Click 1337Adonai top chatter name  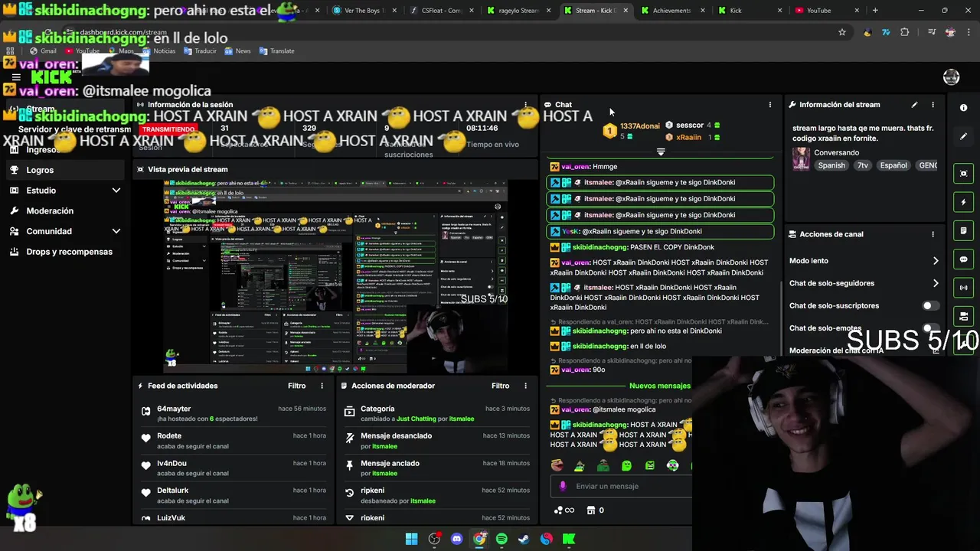(639, 126)
